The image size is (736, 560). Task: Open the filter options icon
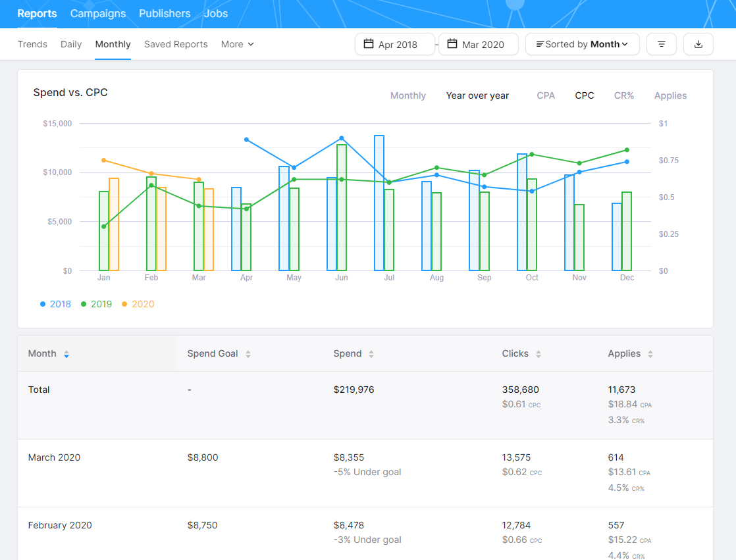click(661, 44)
